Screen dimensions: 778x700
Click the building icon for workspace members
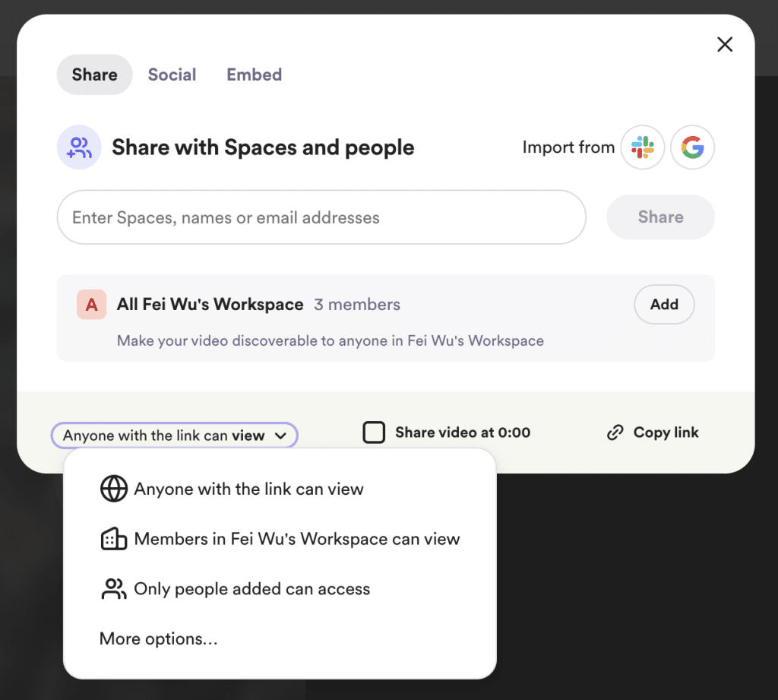click(x=113, y=540)
